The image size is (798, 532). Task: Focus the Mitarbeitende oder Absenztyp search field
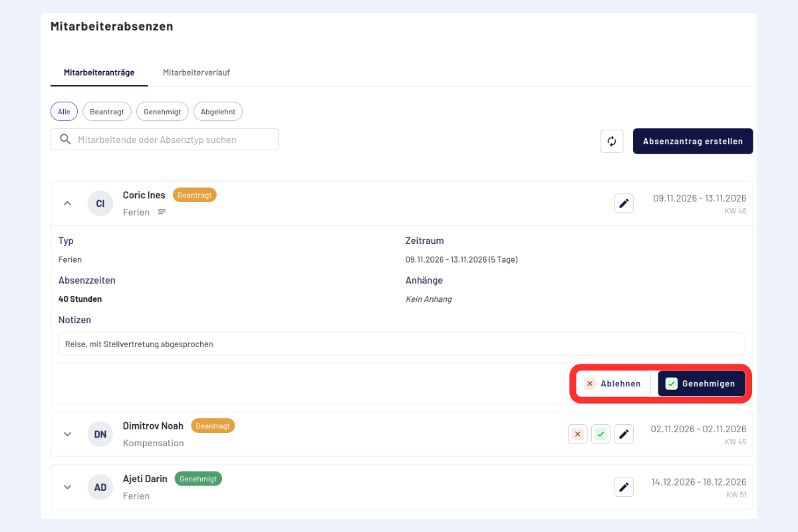click(164, 140)
